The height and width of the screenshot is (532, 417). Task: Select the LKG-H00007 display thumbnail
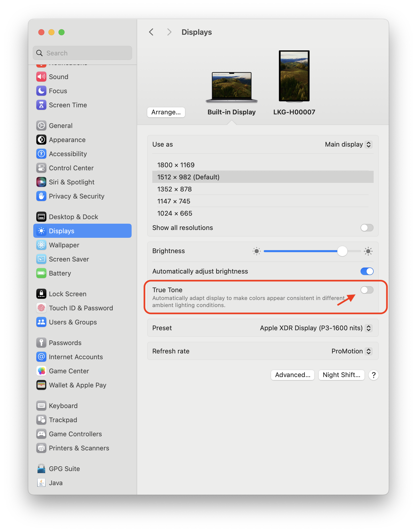(x=294, y=76)
